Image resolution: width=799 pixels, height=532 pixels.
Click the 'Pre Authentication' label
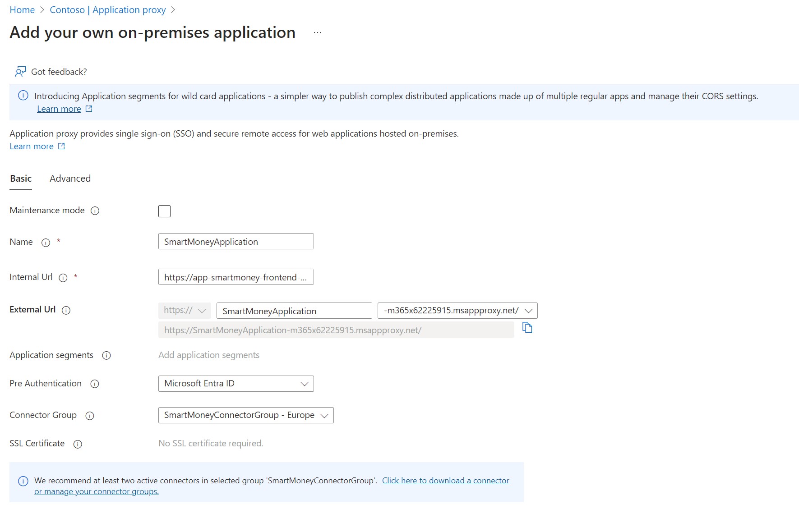tap(46, 383)
